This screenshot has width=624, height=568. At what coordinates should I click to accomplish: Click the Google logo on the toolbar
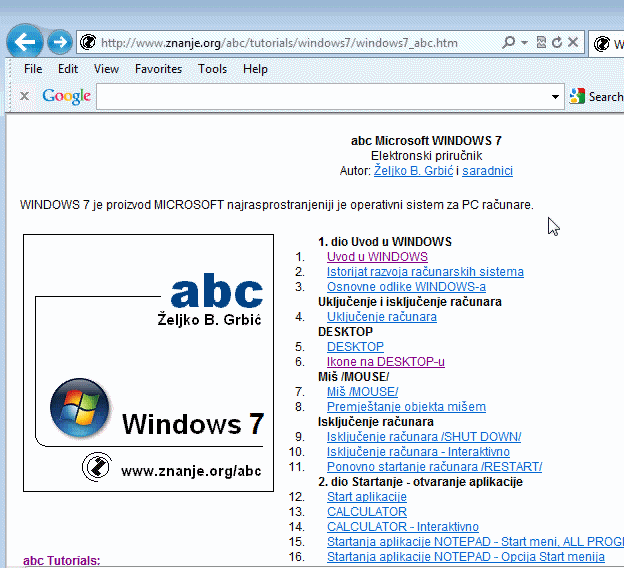[x=66, y=97]
